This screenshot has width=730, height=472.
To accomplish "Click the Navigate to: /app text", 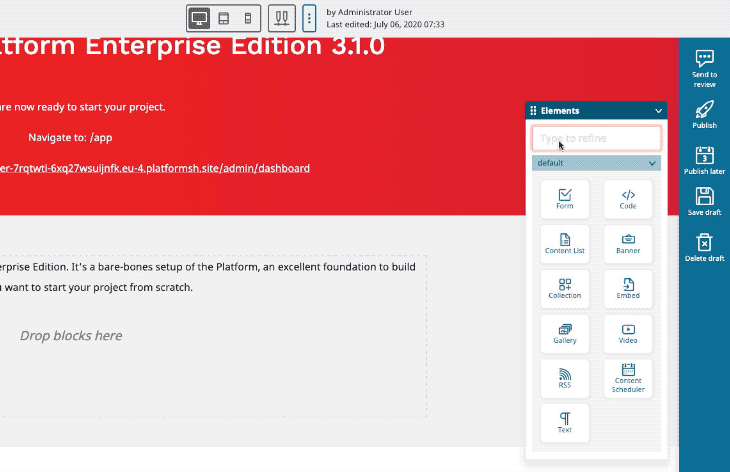I will 70,137.
